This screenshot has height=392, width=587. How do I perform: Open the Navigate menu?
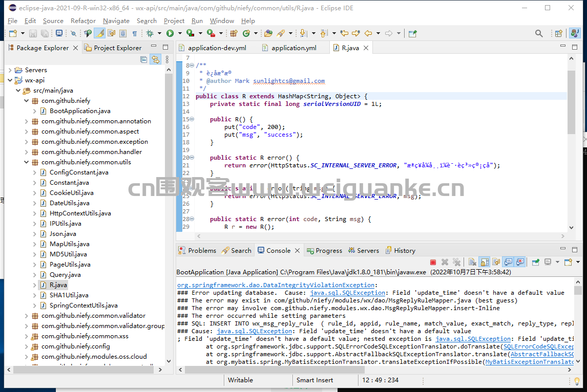(116, 21)
